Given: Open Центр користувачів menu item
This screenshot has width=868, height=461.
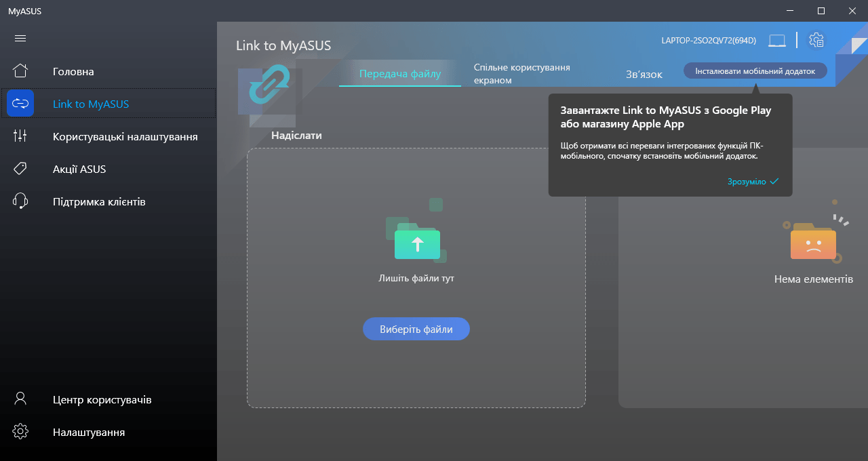Looking at the screenshot, I should pos(108,399).
